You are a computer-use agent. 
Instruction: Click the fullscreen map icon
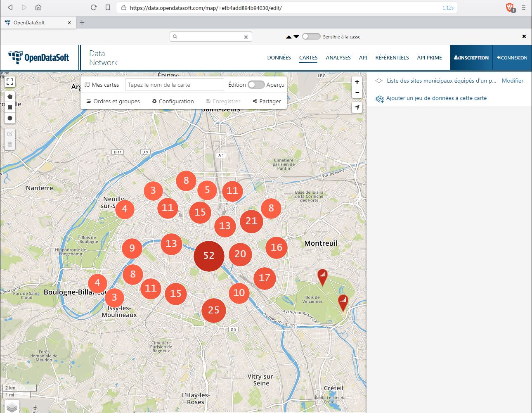click(10, 82)
